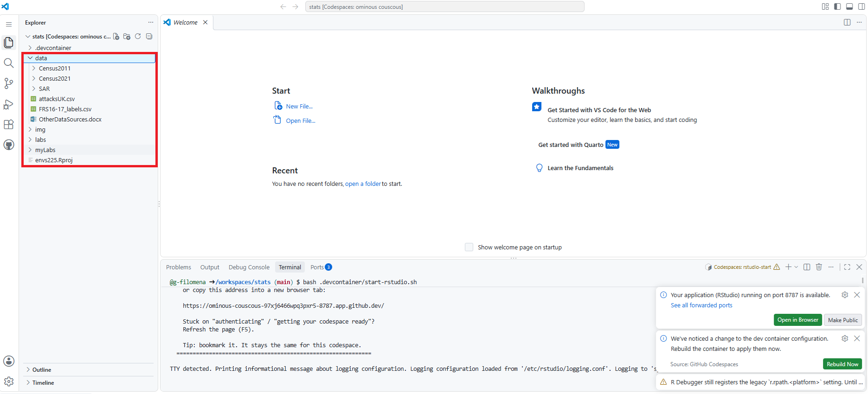Open the Search view in activity bar

[x=9, y=63]
